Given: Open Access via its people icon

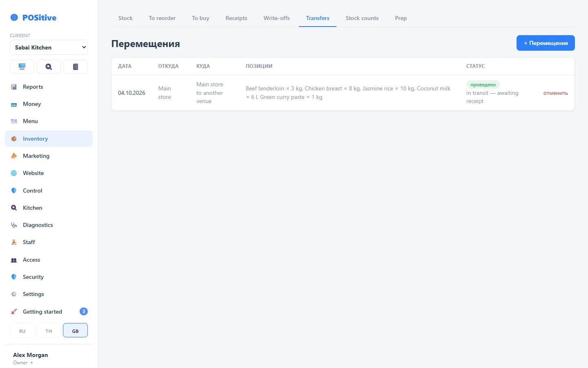Looking at the screenshot, I should coord(14,260).
